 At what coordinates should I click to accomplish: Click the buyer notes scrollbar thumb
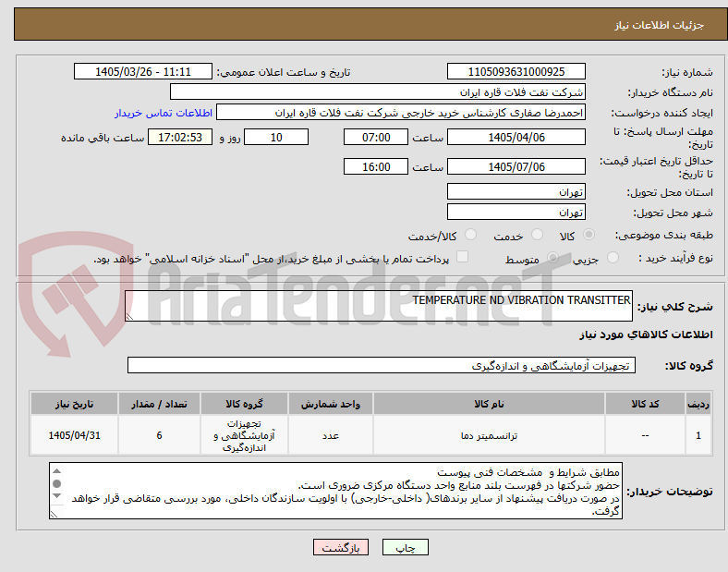(56, 483)
